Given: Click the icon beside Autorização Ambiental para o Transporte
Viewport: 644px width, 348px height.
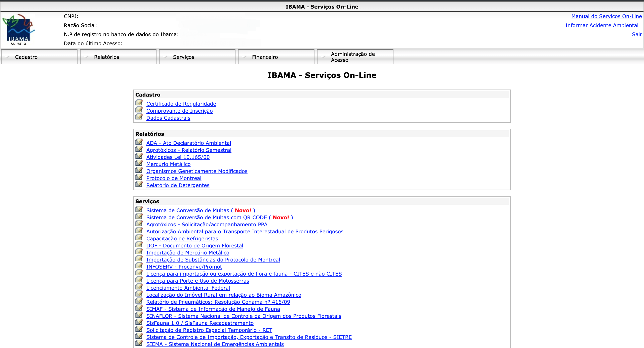Looking at the screenshot, I should tap(139, 230).
